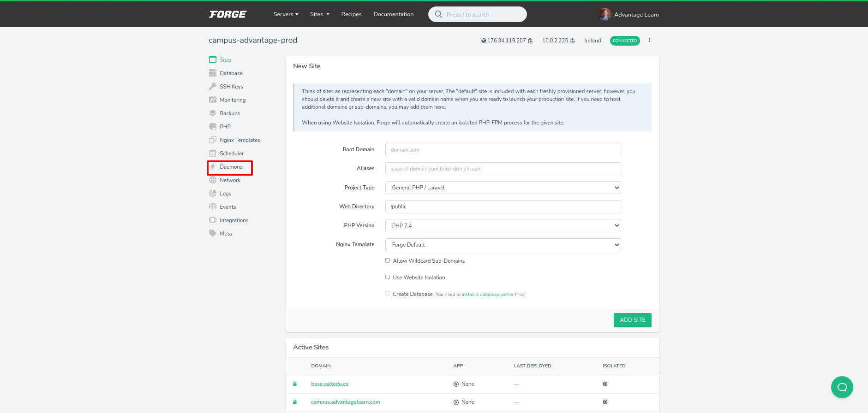
Task: Focus the Root Domain input field
Action: [x=503, y=149]
